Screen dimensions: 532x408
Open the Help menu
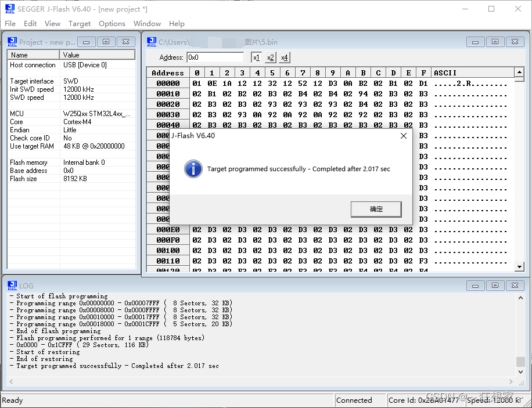point(177,24)
